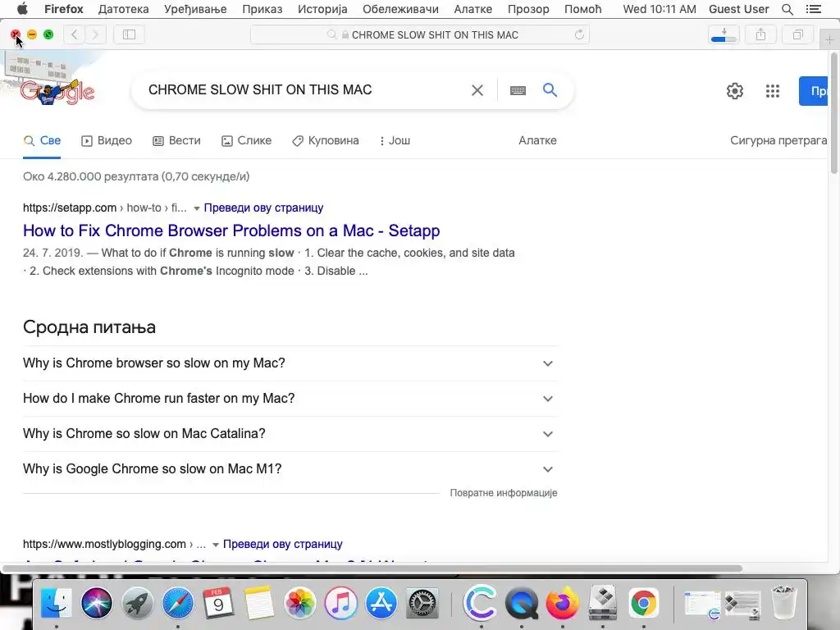Open the Apple menu
Screen dimensions: 840x630
[22, 9]
